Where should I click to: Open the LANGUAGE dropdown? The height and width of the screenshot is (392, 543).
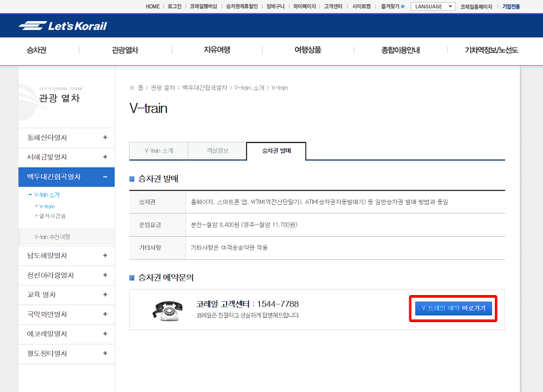click(x=432, y=6)
